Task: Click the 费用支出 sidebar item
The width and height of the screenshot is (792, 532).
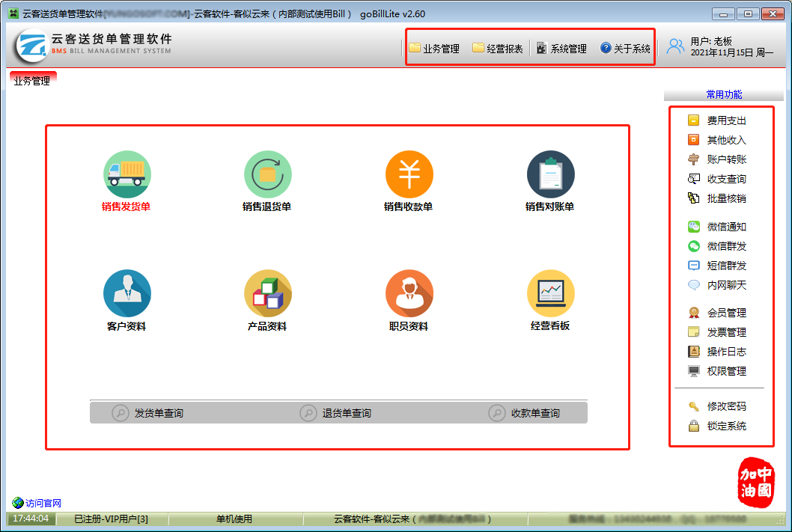Action: click(x=716, y=120)
